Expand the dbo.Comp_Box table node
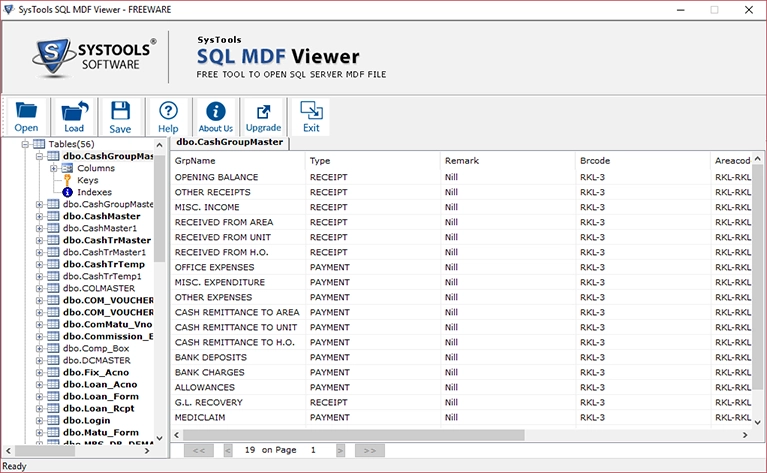 (x=39, y=348)
